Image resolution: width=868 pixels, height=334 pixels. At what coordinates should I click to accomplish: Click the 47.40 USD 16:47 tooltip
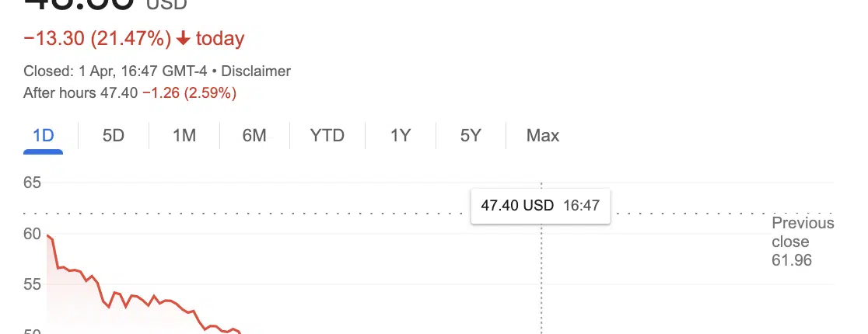click(x=541, y=206)
